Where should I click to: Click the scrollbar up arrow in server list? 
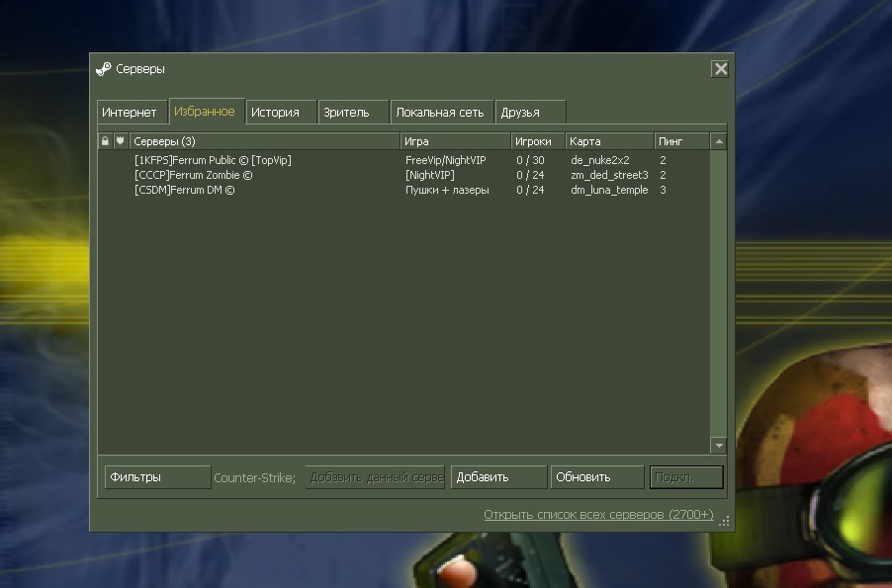point(719,141)
